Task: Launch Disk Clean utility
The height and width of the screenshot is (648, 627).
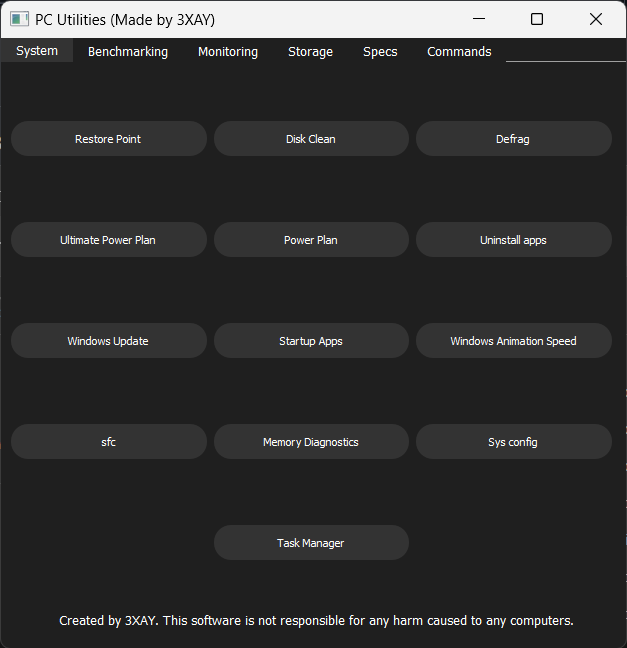Action: coord(311,138)
